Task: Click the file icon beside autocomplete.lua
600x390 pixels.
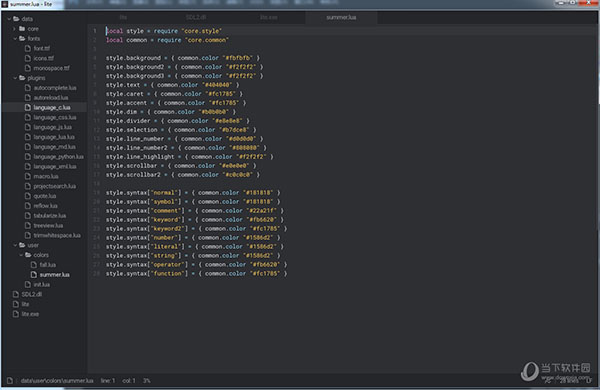Action: point(28,88)
